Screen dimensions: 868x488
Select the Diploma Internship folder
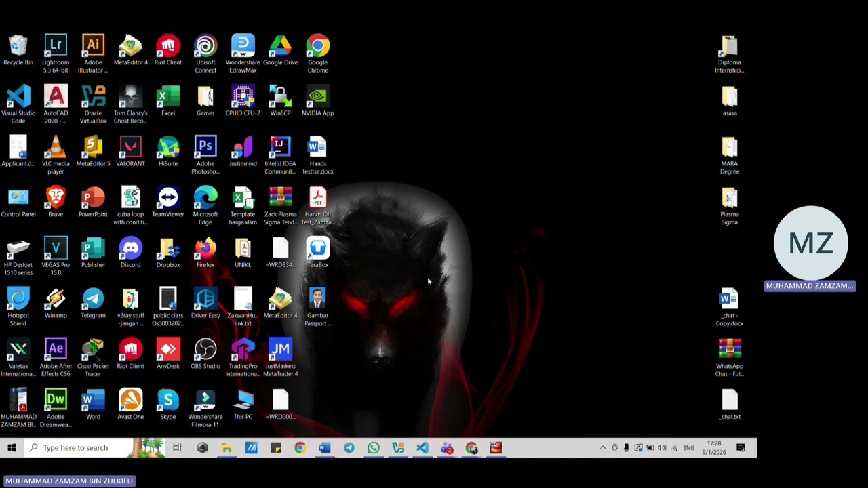pos(730,54)
